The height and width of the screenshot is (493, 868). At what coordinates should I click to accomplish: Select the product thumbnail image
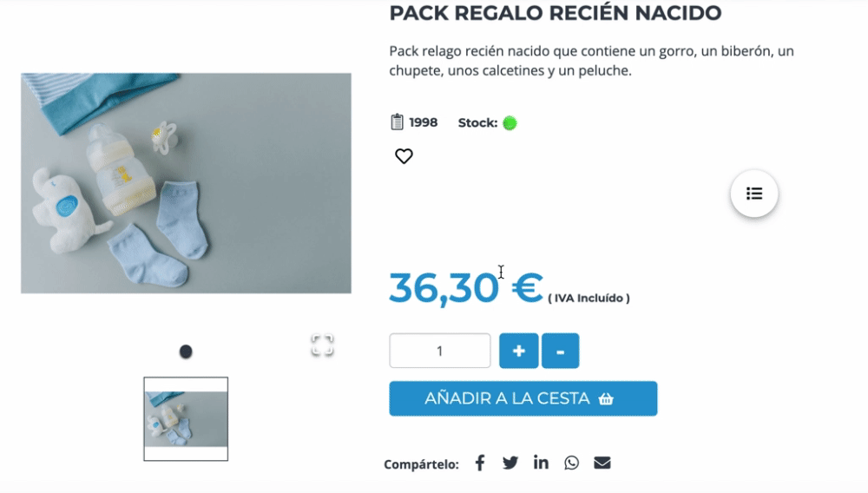click(x=186, y=419)
